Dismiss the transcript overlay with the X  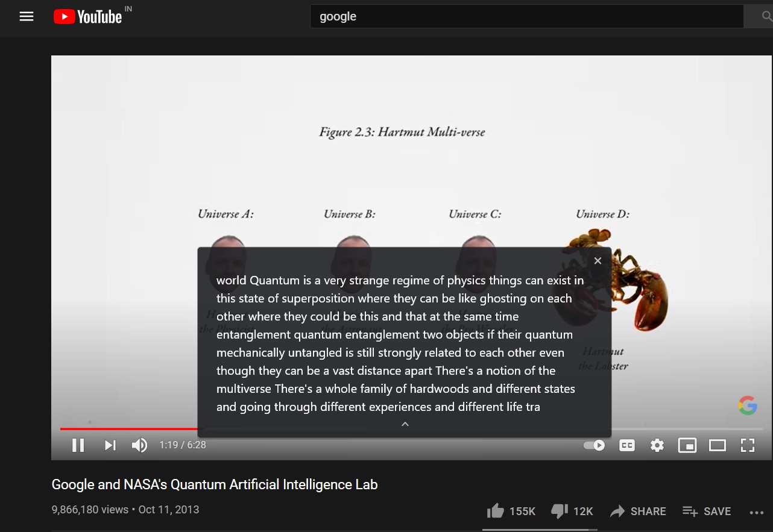click(x=598, y=260)
